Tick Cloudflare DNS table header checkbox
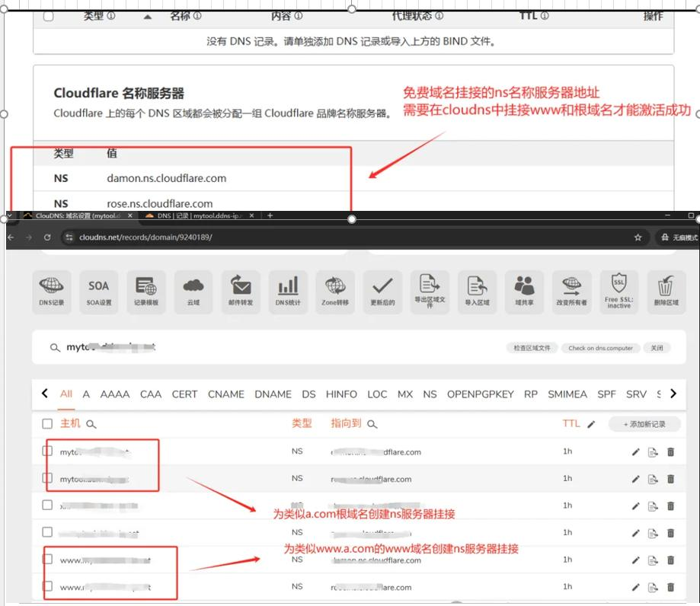The height and width of the screenshot is (606, 700). point(49,17)
